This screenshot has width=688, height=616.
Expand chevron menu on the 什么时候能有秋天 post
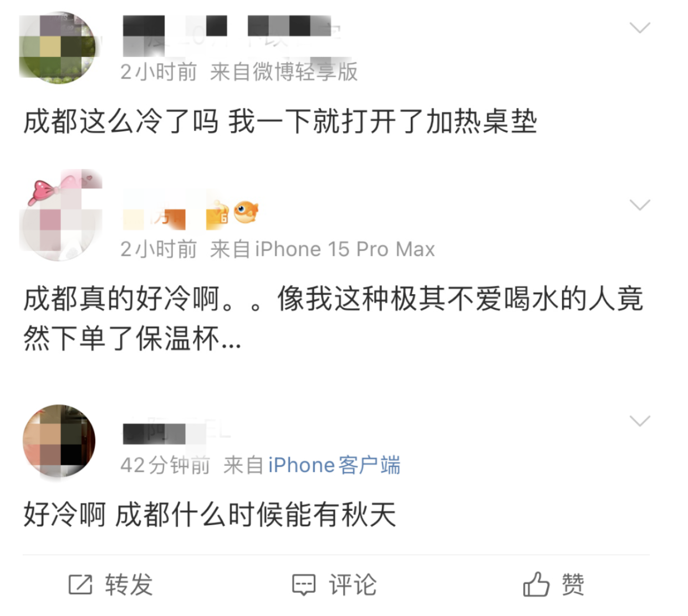[640, 421]
